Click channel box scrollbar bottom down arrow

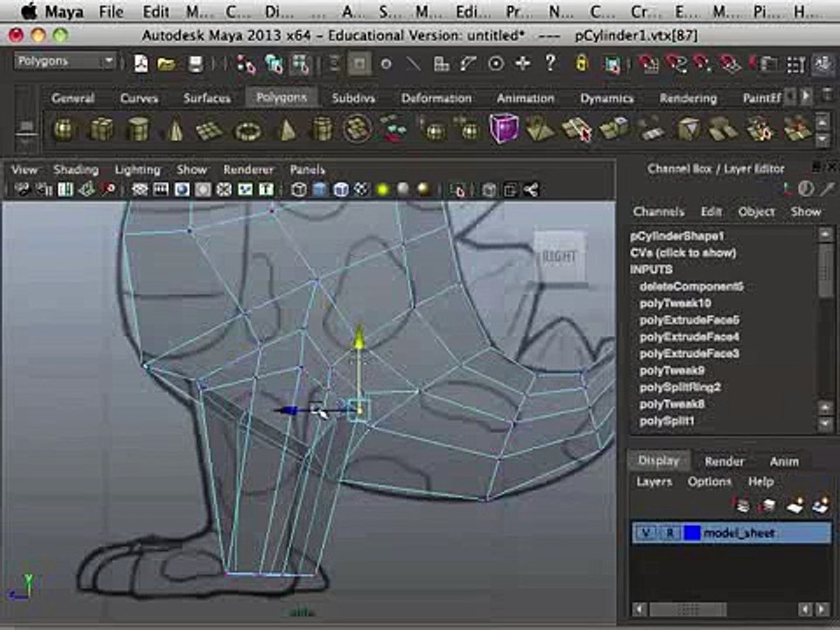[825, 424]
